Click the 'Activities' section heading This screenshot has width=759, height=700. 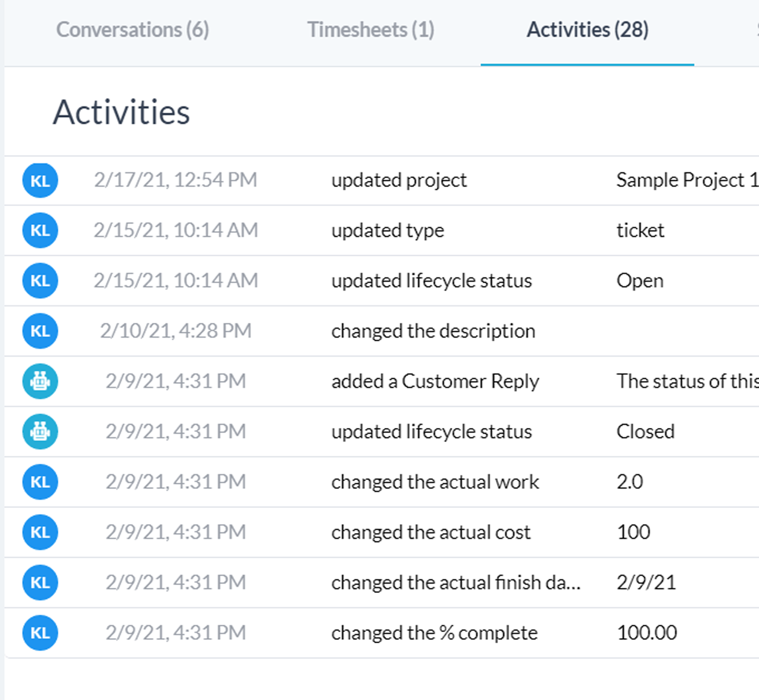click(x=121, y=112)
